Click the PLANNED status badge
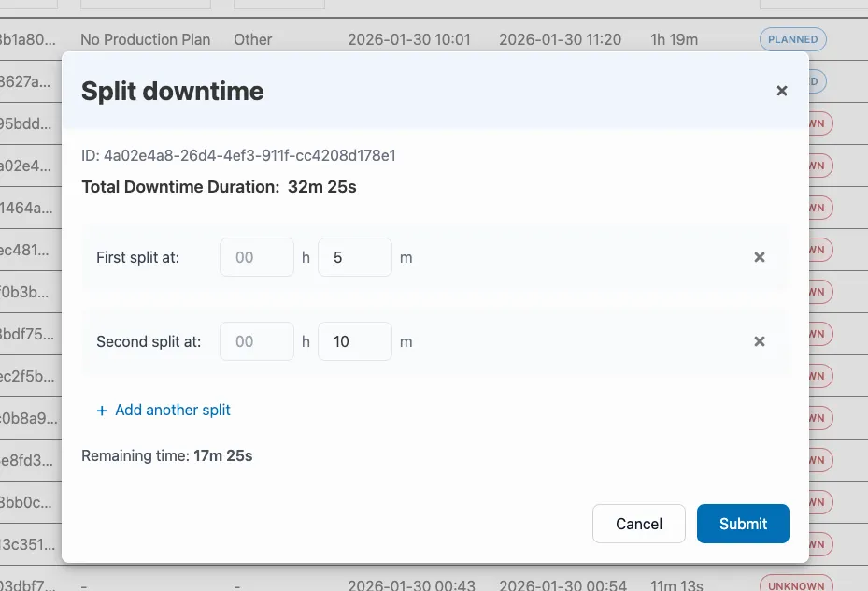Screen dimensions: 868x591 (792, 39)
